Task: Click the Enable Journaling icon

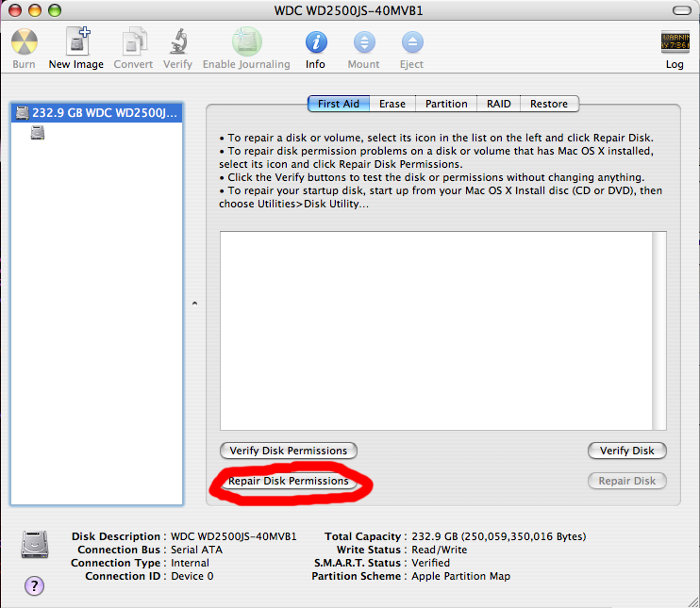Action: 246,41
